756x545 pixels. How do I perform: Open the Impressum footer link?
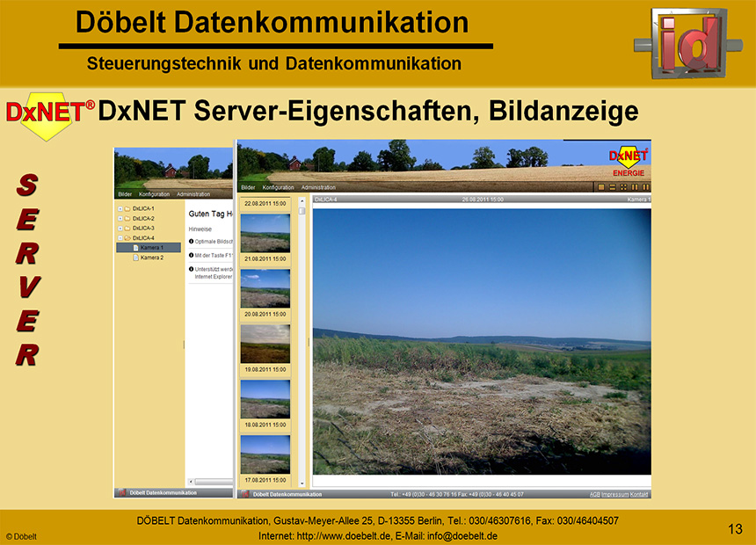click(615, 495)
